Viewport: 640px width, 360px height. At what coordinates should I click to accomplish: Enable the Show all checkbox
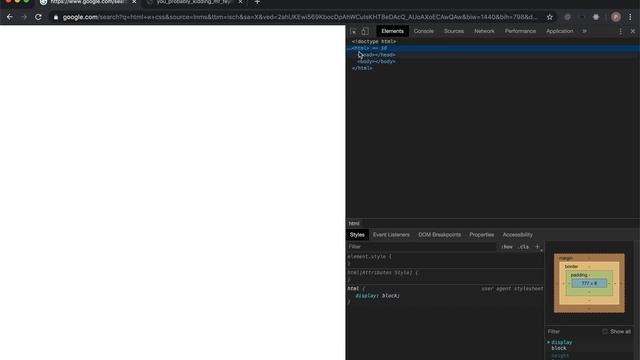[605, 331]
